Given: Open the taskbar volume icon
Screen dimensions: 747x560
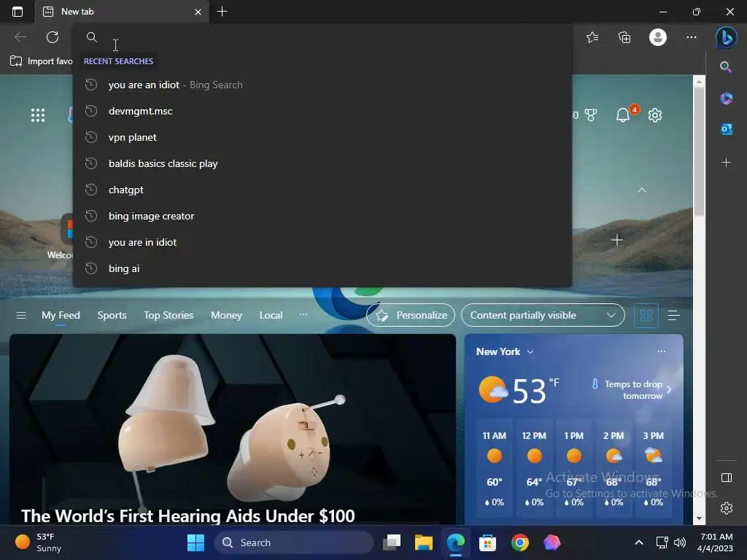Looking at the screenshot, I should point(680,542).
